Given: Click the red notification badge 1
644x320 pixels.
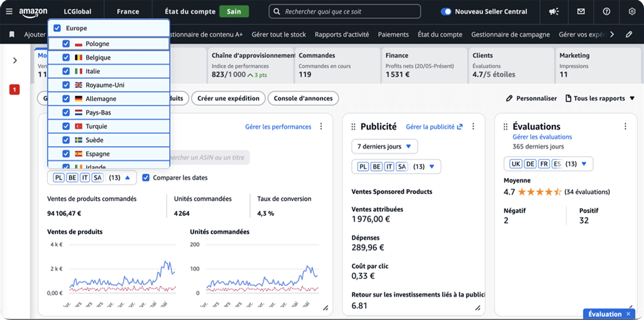Looking at the screenshot, I should (14, 89).
